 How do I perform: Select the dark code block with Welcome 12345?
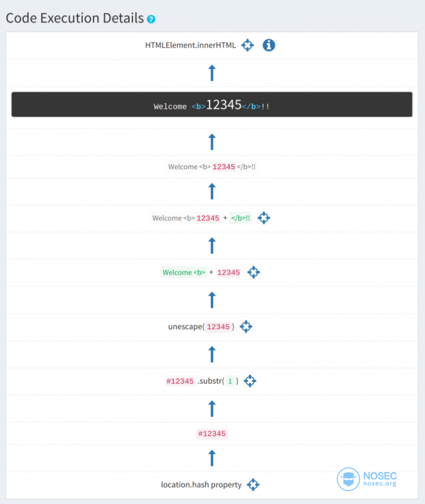(212, 105)
